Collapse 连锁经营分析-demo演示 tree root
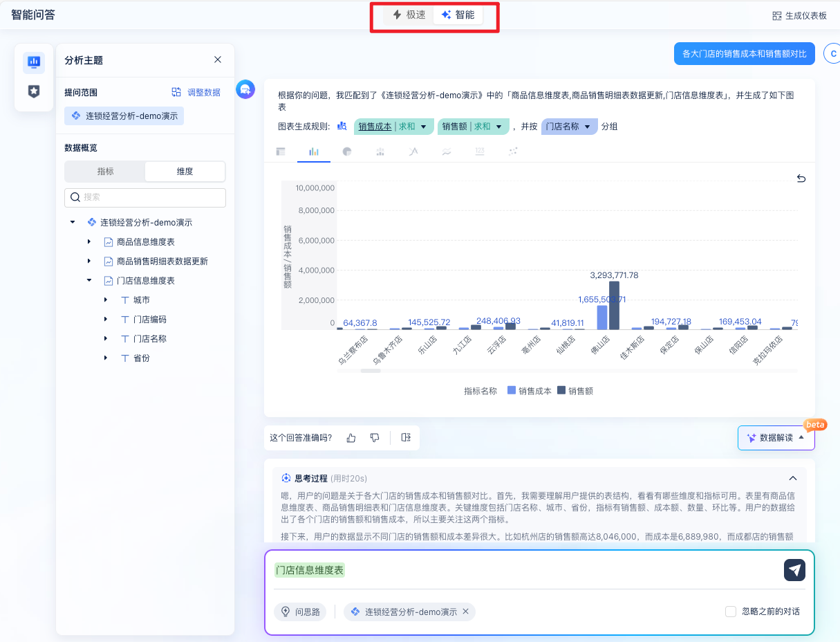 coord(73,223)
